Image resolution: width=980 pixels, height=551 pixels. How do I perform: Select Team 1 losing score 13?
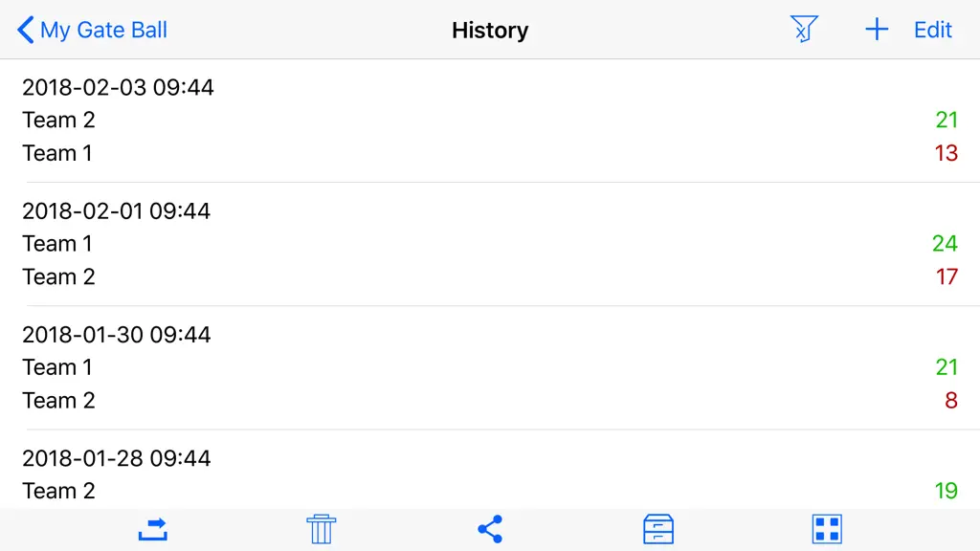(x=947, y=152)
